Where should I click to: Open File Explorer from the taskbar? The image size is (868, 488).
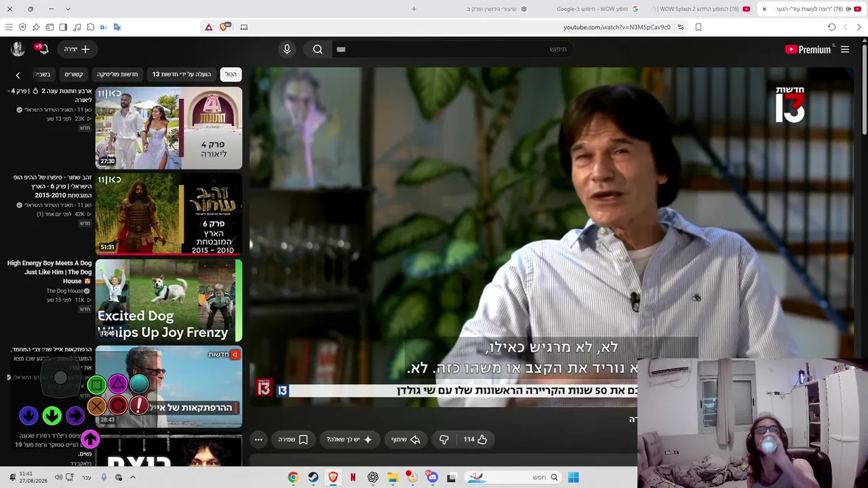(x=393, y=477)
